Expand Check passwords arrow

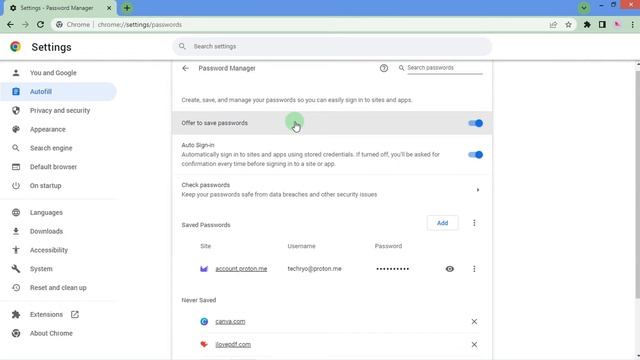478,190
